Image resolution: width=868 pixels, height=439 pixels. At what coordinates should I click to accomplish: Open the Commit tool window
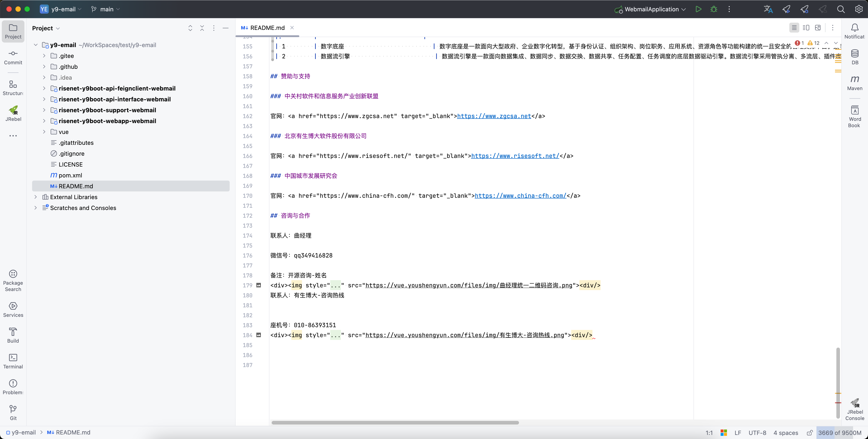pyautogui.click(x=13, y=57)
